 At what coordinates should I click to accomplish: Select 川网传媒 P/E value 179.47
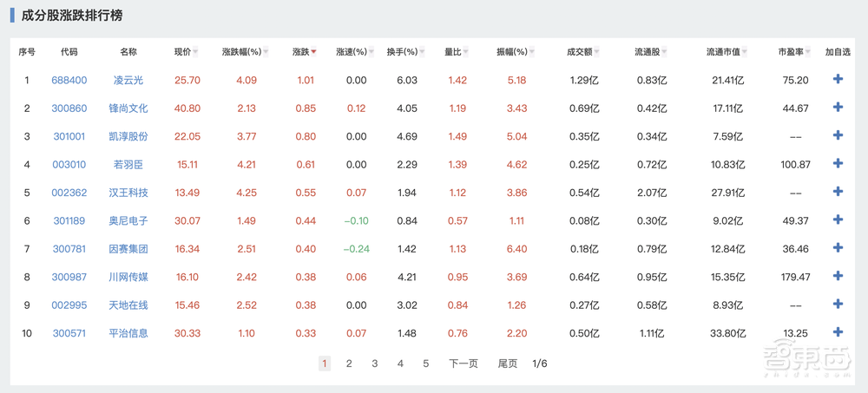(795, 277)
